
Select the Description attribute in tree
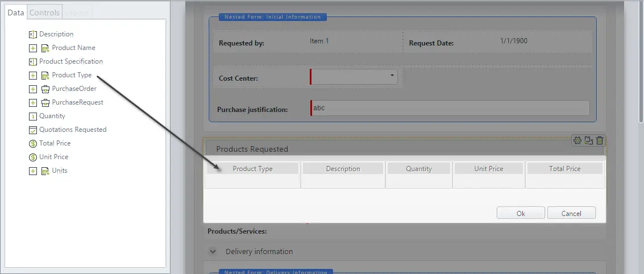click(56, 34)
